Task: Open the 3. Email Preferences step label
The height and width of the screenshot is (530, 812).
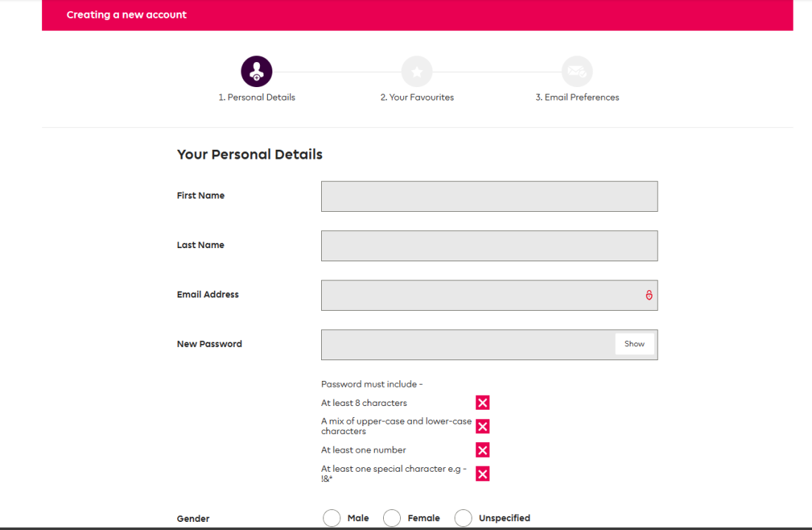Action: (577, 97)
